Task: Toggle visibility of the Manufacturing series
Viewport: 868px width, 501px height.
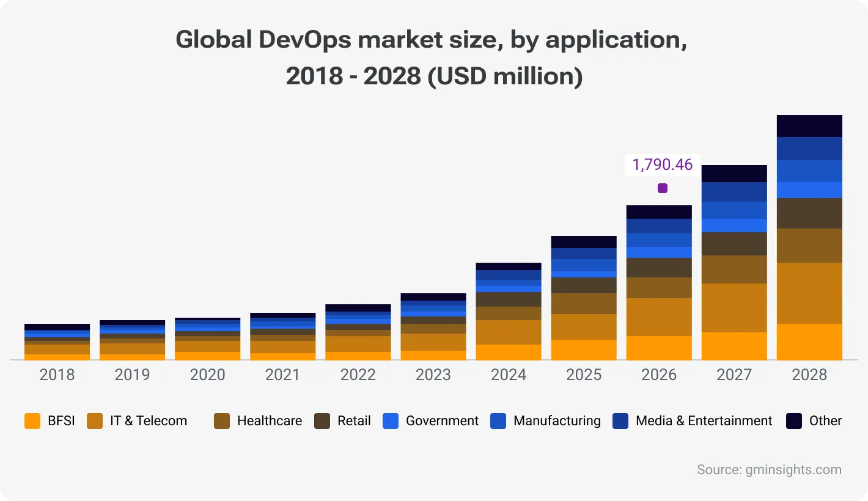Action: pyautogui.click(x=557, y=421)
